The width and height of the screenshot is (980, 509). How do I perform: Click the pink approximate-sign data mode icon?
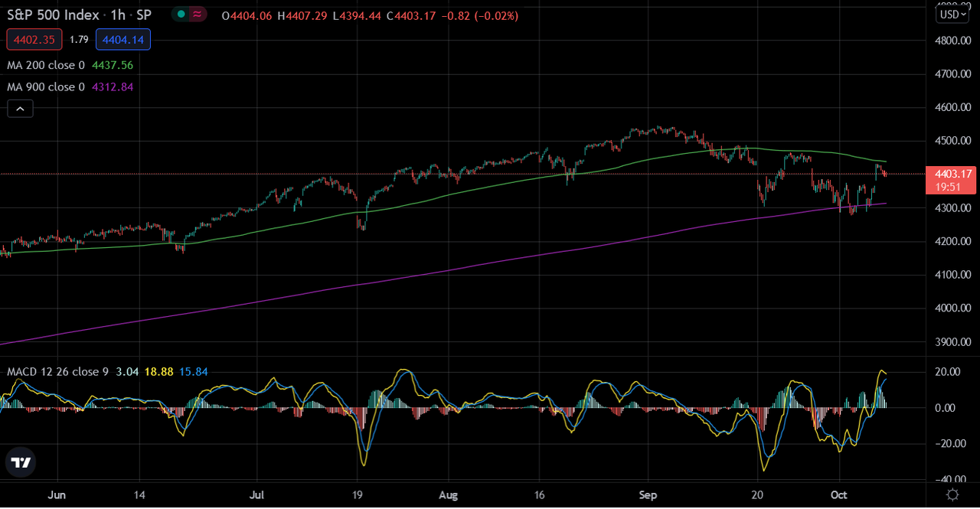[198, 15]
